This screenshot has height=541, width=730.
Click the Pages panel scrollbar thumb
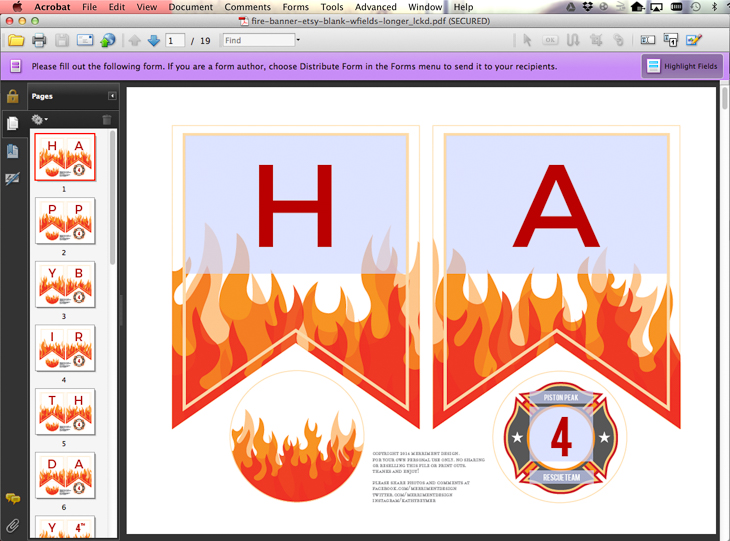point(112,198)
